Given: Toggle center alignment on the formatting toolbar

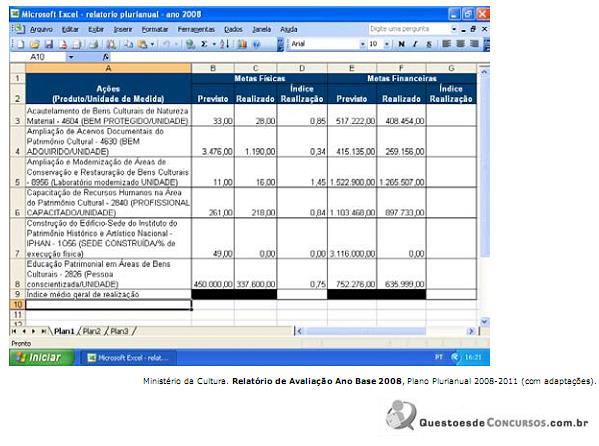Looking at the screenshot, I should click(x=460, y=44).
